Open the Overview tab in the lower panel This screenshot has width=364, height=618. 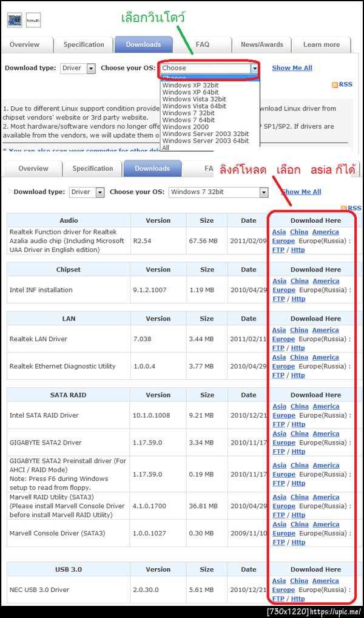pos(33,168)
